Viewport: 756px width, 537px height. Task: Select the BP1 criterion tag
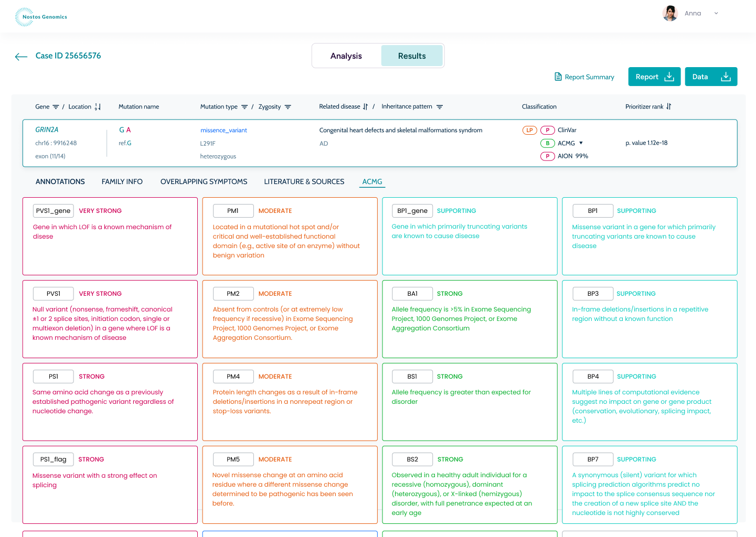pyautogui.click(x=593, y=211)
